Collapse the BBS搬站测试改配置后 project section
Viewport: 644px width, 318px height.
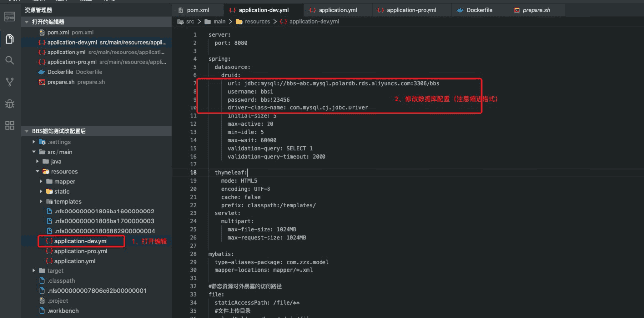click(x=97, y=131)
